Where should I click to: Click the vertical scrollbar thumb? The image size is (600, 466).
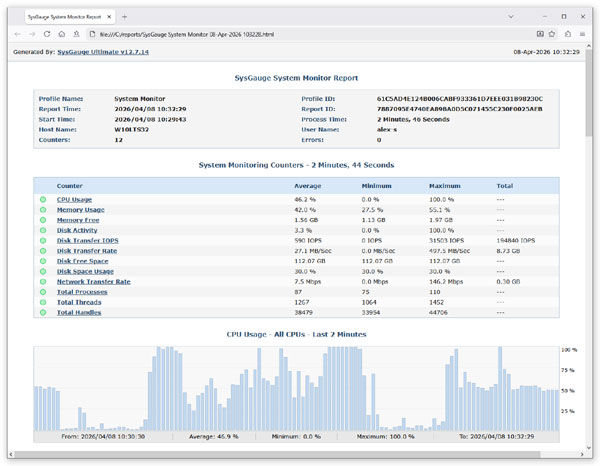click(589, 92)
